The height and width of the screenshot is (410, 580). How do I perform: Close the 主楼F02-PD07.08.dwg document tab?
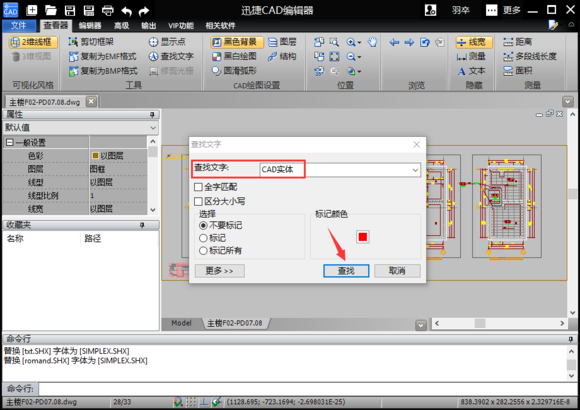pyautogui.click(x=91, y=101)
